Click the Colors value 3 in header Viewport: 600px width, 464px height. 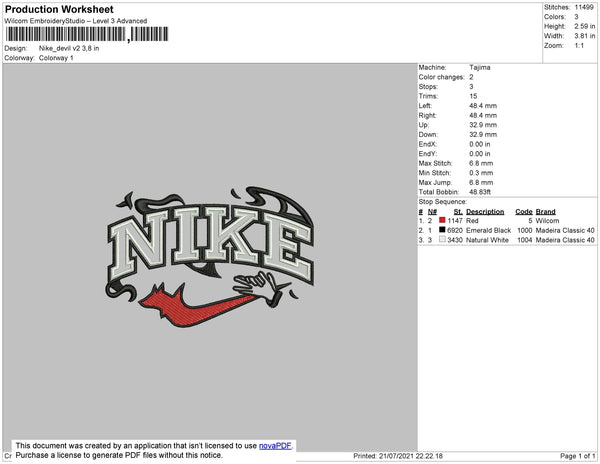[x=576, y=17]
